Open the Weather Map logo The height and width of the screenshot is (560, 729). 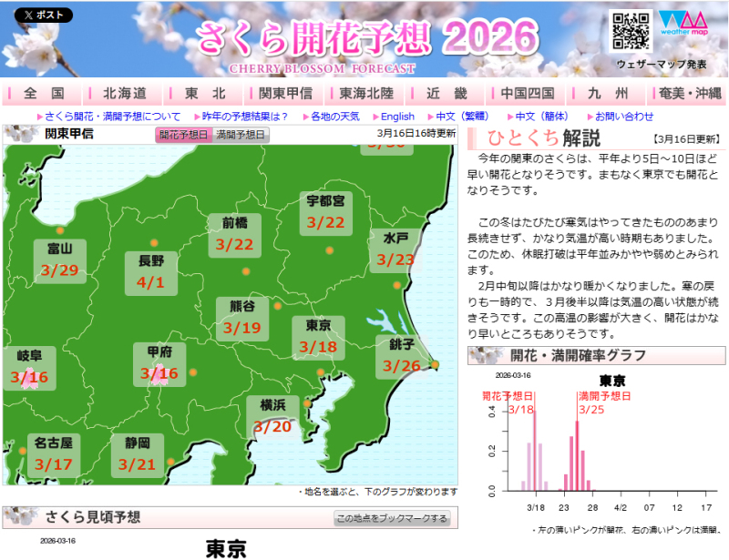coord(683,32)
